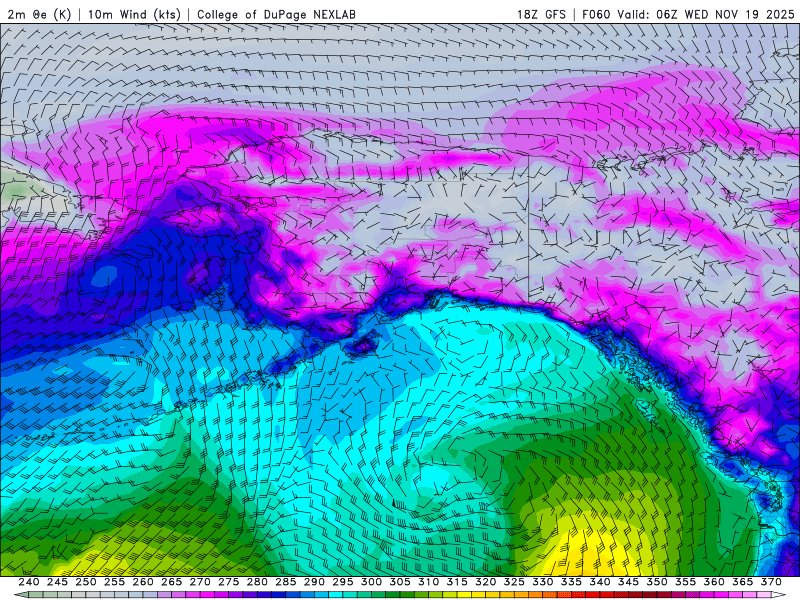
Task: Click the 260 value on the color scale
Action: pos(143,582)
